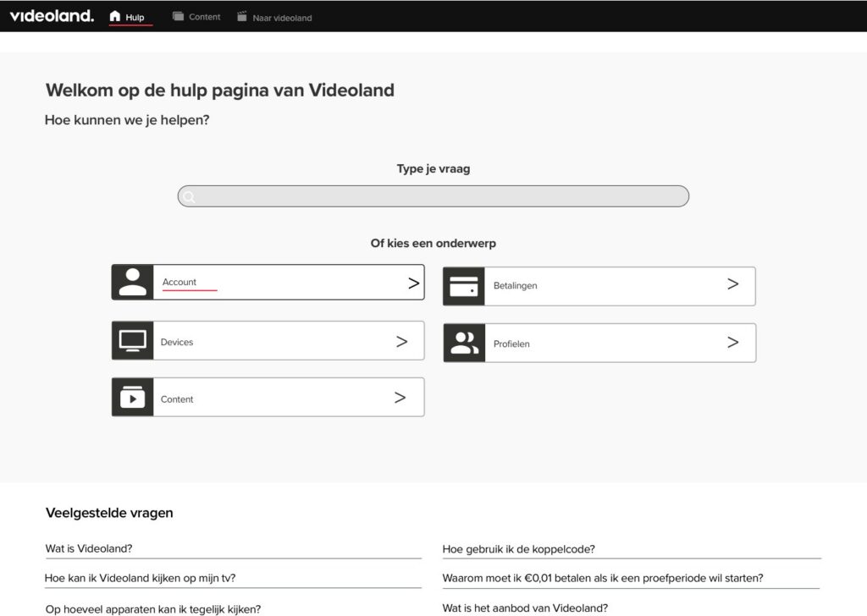867x616 pixels.
Task: Click the Profielen people icon
Action: 465,343
